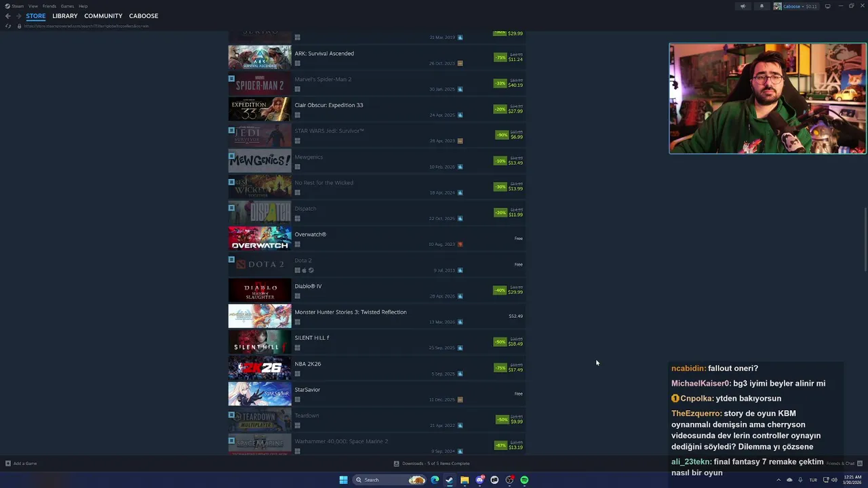Open Warhammer 40,000: Space Marine 2
The height and width of the screenshot is (488, 868).
376,445
